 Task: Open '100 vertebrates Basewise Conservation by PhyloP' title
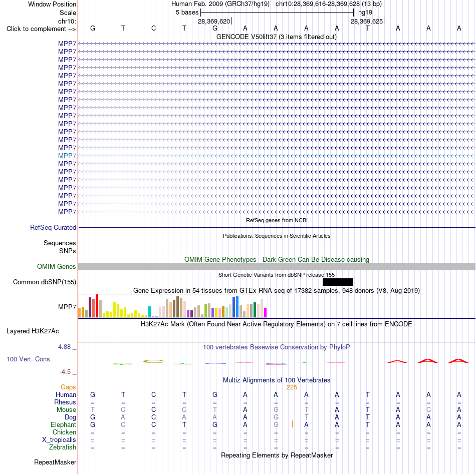coord(276,347)
